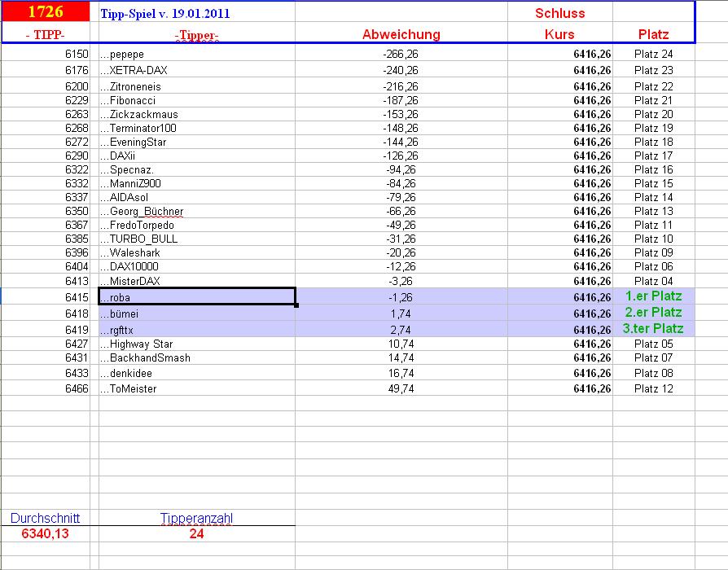Select the cell ...Terminator100
Screen dimensions: 728x570
(197, 128)
